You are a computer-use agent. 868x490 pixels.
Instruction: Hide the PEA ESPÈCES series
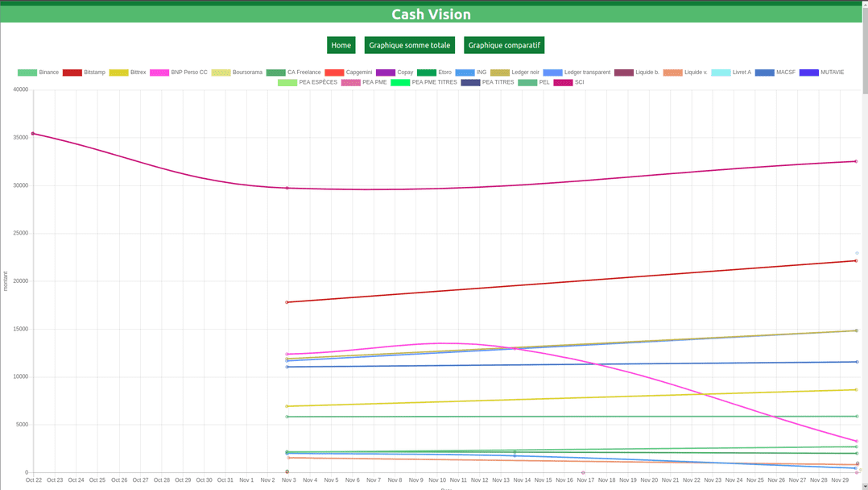click(x=308, y=82)
